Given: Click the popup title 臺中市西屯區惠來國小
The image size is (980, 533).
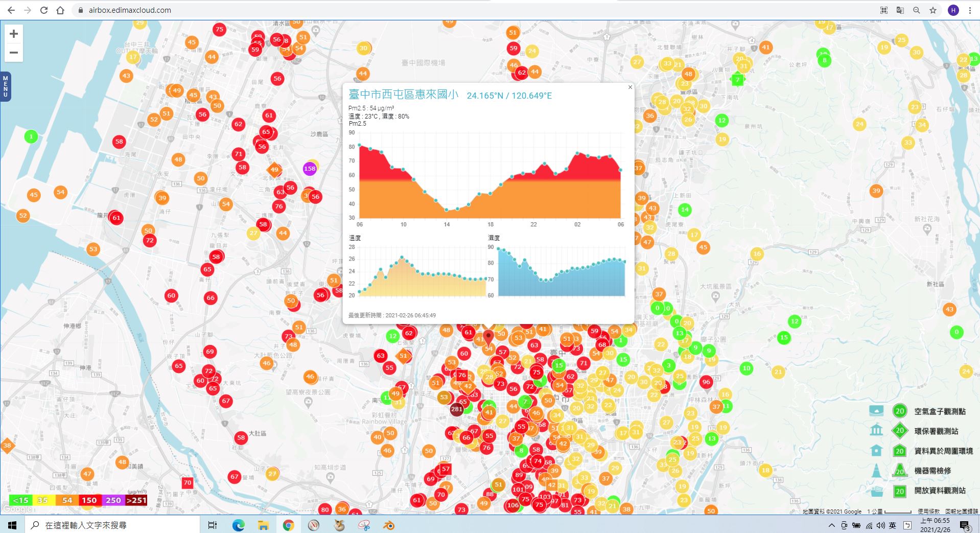Looking at the screenshot, I should 404,95.
